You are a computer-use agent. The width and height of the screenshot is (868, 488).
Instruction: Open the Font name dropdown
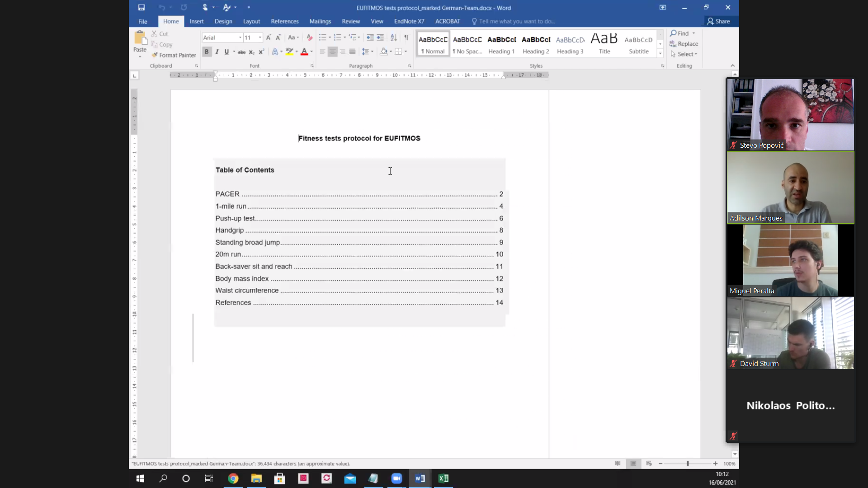[x=240, y=38]
